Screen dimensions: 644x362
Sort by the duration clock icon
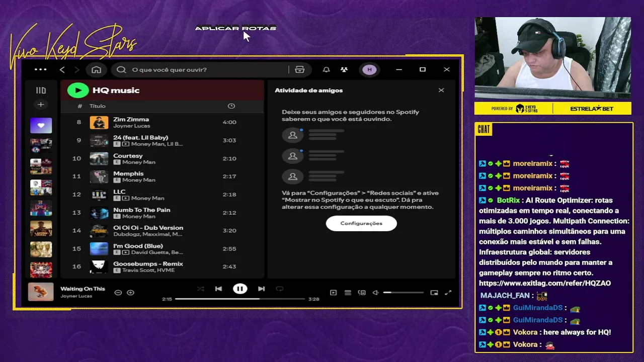[231, 106]
